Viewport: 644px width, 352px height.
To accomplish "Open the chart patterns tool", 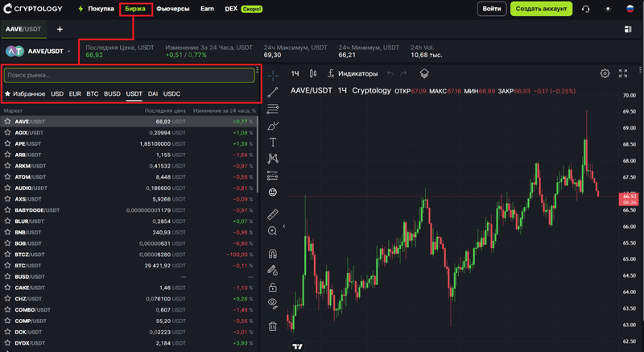I will (x=273, y=159).
